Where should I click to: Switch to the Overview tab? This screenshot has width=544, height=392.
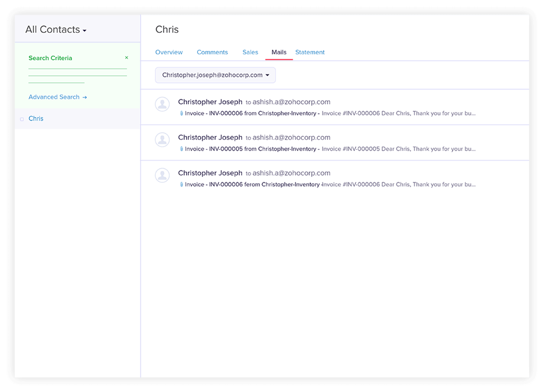(169, 52)
